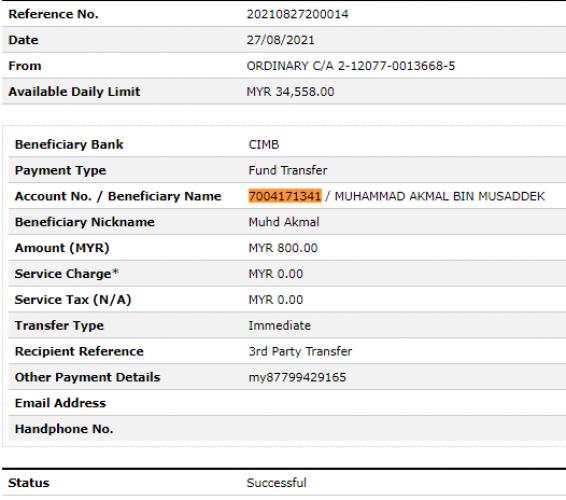Click payment details my87799429165

pos(297,377)
